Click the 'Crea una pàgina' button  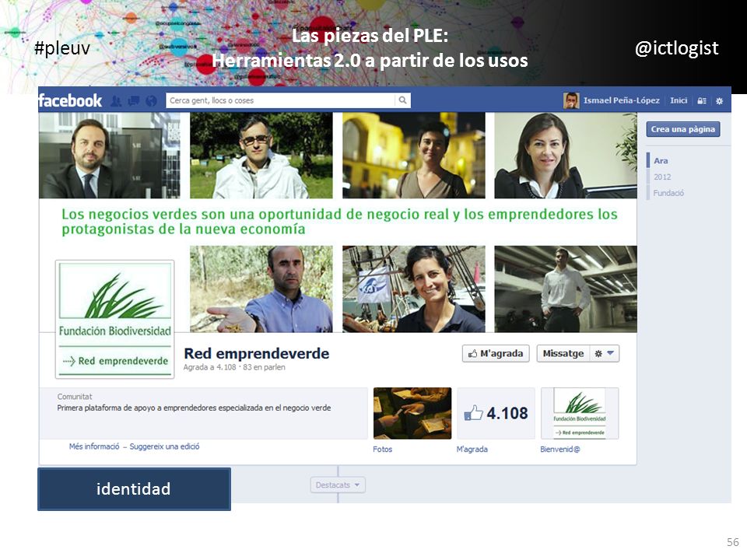pos(682,129)
